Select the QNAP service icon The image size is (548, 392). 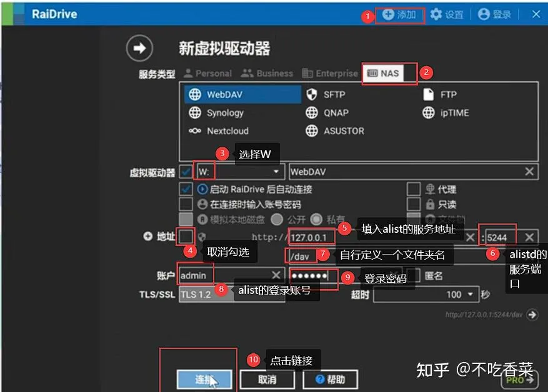(328, 113)
